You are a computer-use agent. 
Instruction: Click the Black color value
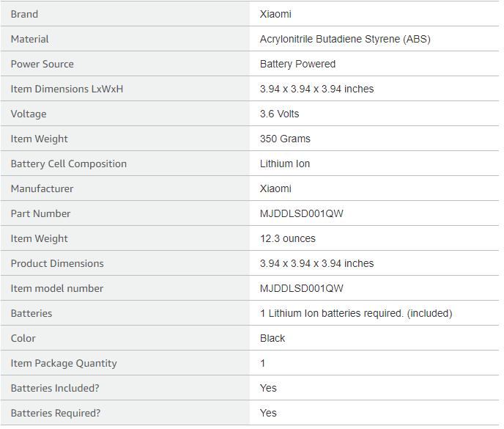[273, 338]
